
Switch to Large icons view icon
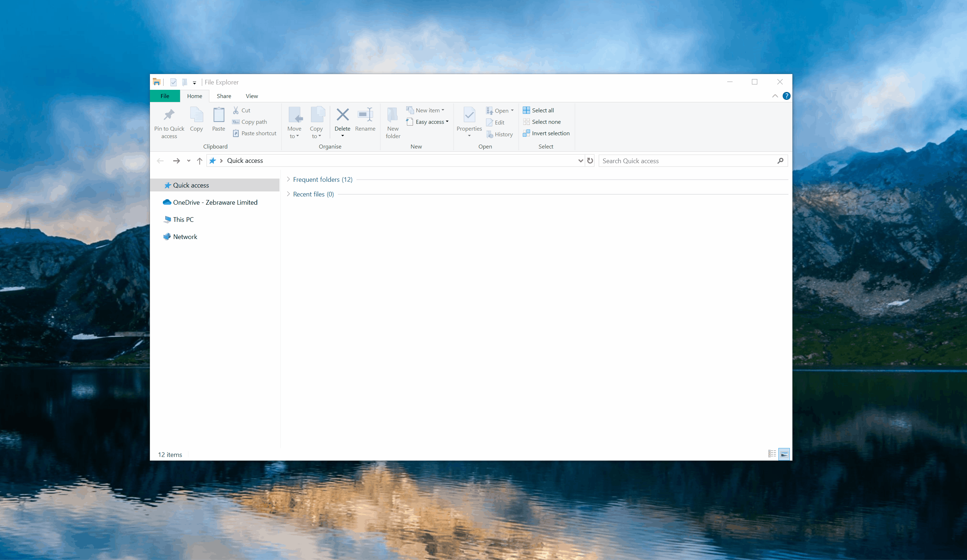pos(784,454)
